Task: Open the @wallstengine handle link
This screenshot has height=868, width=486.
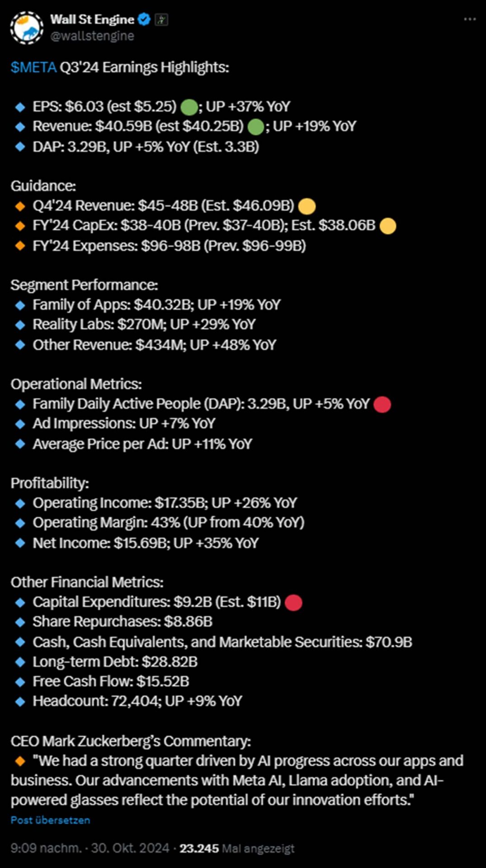Action: 92,36
